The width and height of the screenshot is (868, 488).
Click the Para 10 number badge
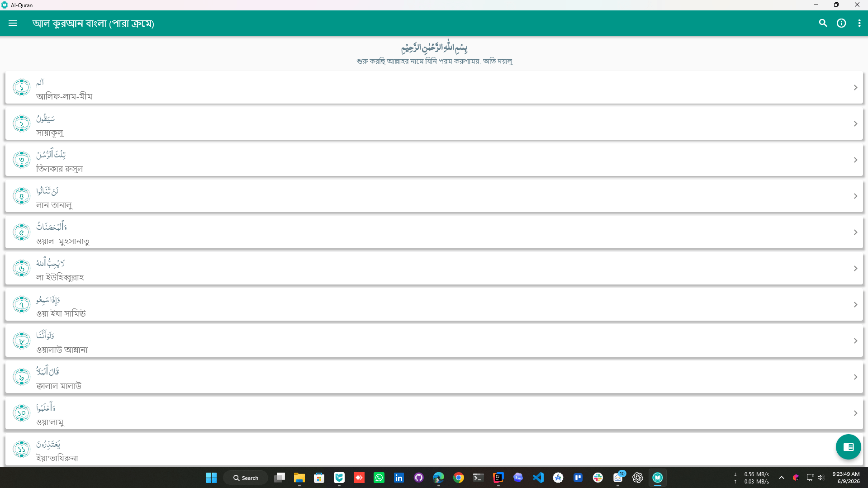(x=21, y=413)
